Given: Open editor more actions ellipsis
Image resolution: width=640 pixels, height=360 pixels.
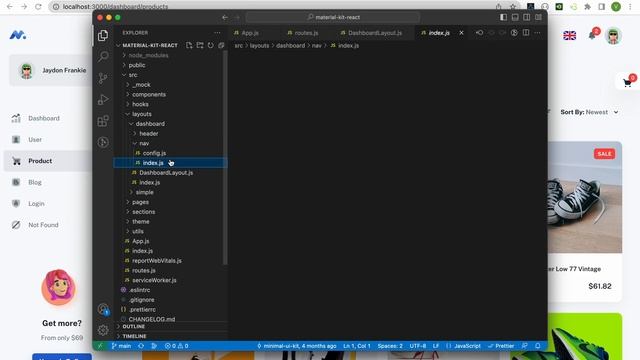Looking at the screenshot, I should (x=537, y=33).
